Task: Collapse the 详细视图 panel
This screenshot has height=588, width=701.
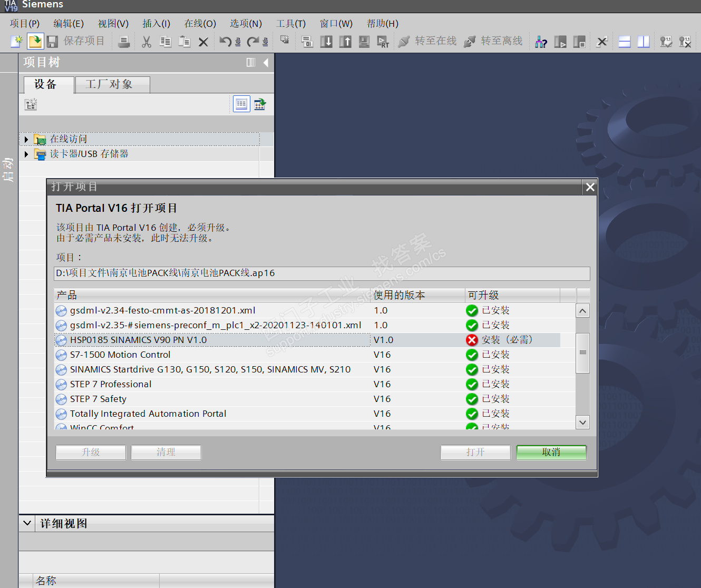Action: pos(27,523)
